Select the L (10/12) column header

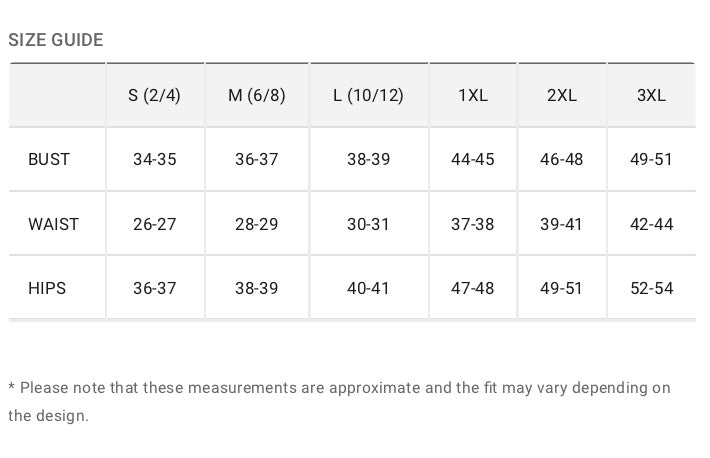point(368,96)
